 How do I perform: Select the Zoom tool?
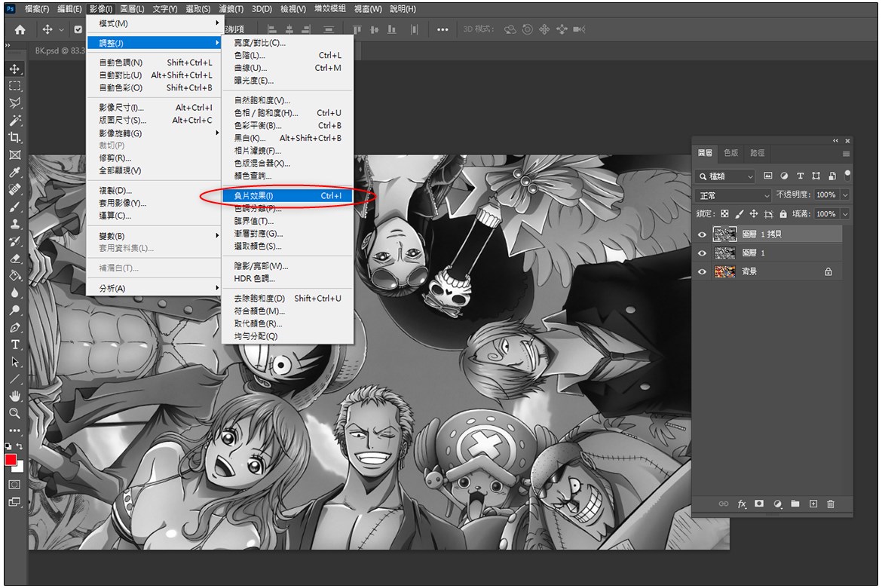[14, 414]
